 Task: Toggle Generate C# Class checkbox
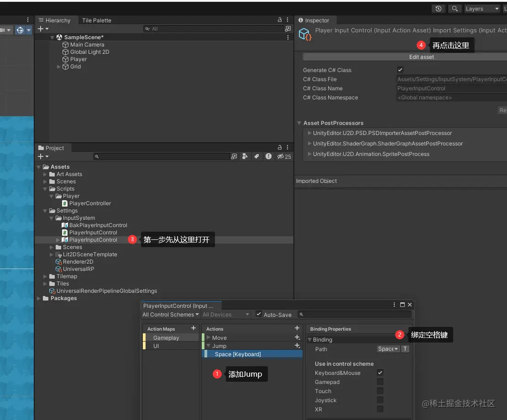tap(400, 70)
